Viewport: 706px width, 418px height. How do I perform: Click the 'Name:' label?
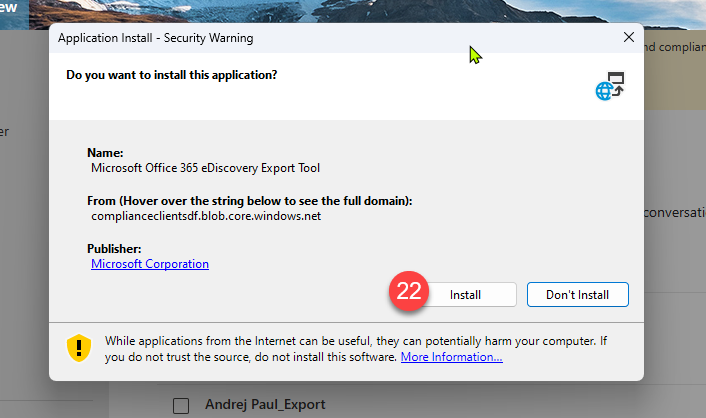105,152
